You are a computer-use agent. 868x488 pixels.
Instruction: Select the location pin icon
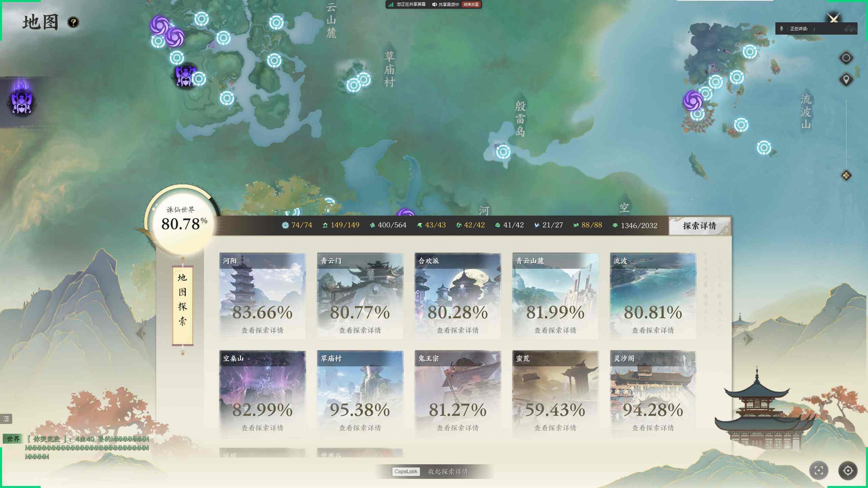(846, 80)
